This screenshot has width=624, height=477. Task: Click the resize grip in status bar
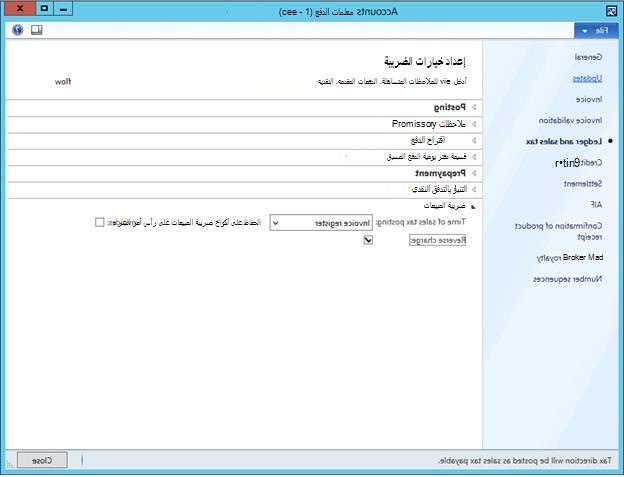pyautogui.click(x=10, y=464)
